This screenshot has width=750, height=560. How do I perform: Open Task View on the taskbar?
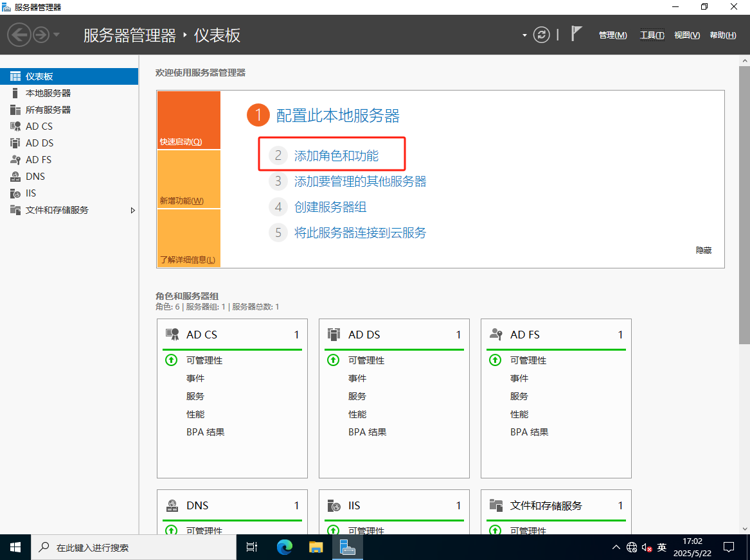(x=251, y=547)
